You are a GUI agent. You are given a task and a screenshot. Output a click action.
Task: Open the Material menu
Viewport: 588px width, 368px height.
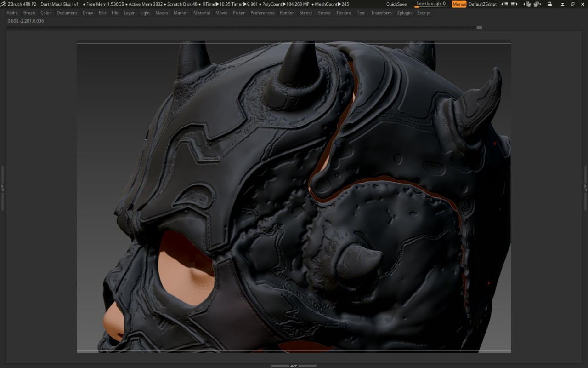[201, 13]
